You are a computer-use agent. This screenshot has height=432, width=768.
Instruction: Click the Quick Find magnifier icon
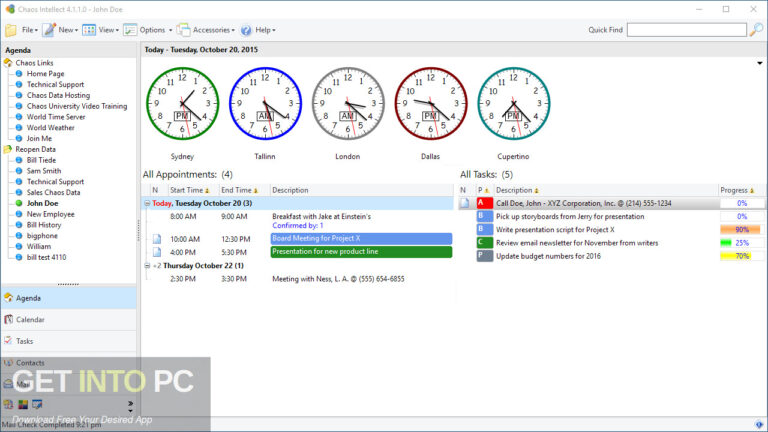pos(756,30)
